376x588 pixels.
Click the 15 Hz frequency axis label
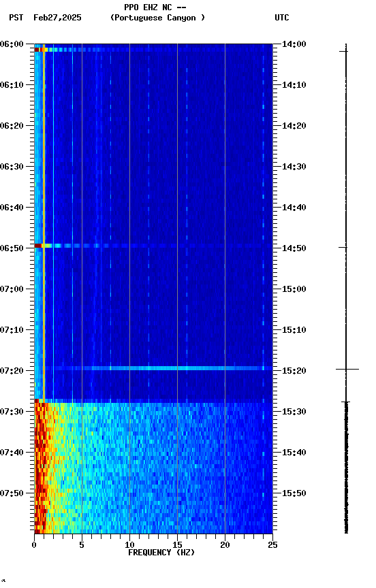click(x=178, y=545)
